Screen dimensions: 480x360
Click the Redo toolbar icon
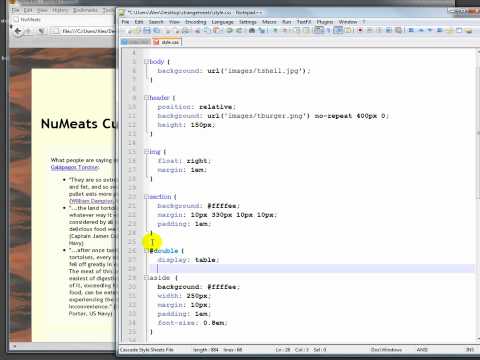[239, 31]
